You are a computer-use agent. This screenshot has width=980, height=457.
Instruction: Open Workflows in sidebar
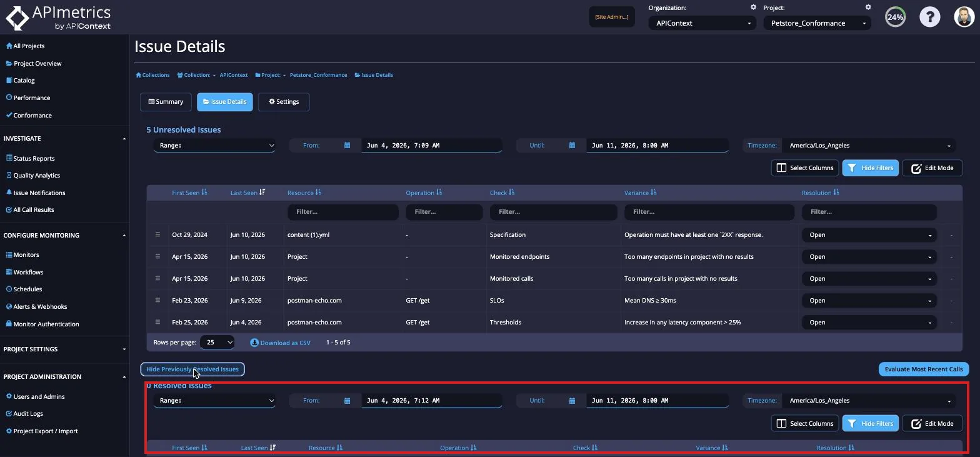pyautogui.click(x=24, y=272)
